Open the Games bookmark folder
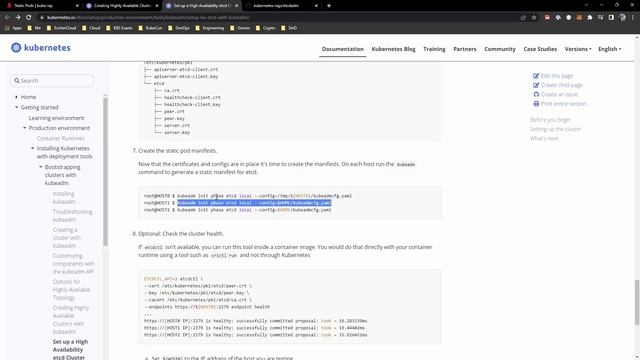 pos(240,28)
